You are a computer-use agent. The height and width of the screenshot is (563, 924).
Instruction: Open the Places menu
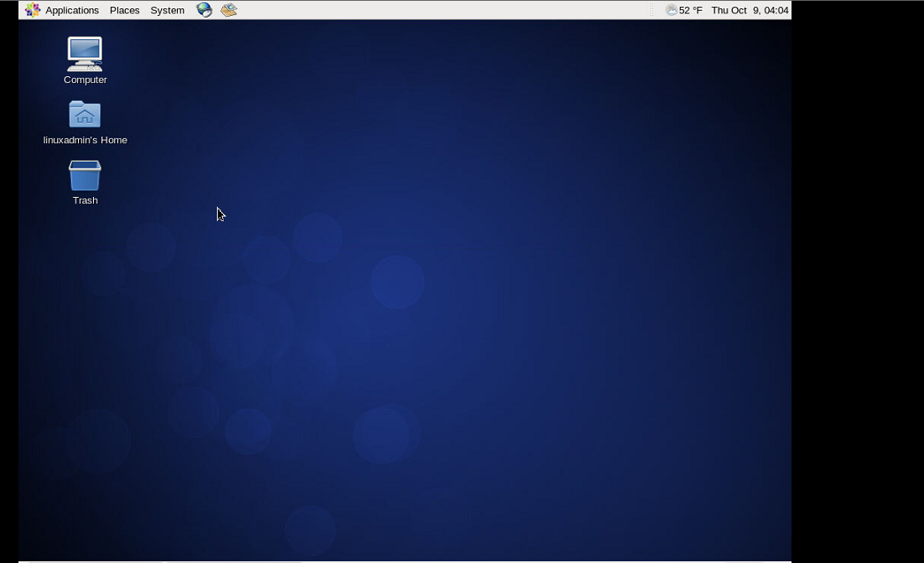(124, 10)
